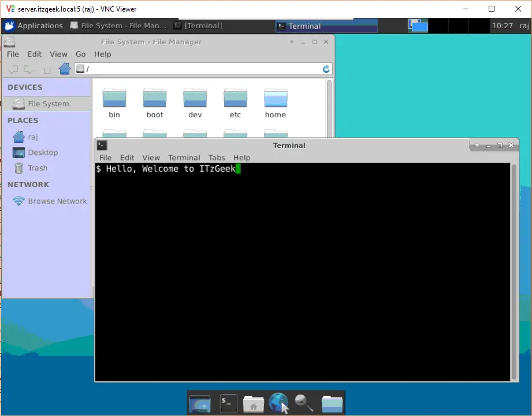Image resolution: width=532 pixels, height=416 pixels.
Task: Select the dev folder icon
Action: [x=195, y=98]
